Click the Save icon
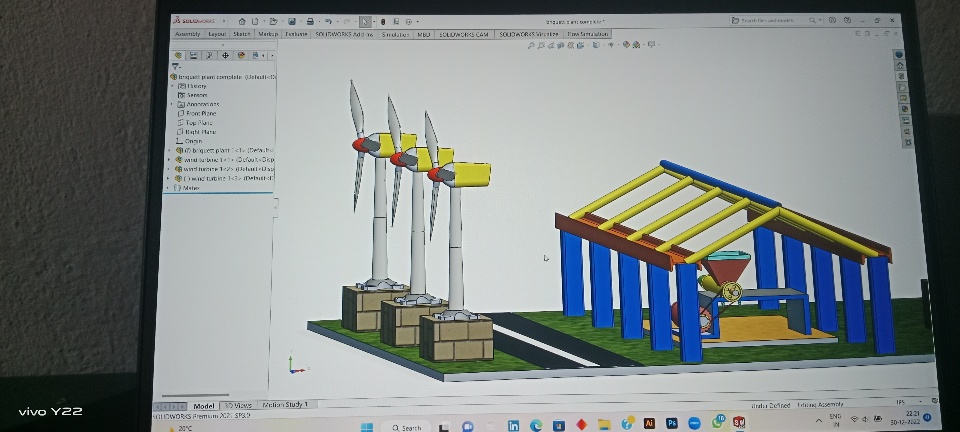This screenshot has width=960, height=432. pyautogui.click(x=292, y=21)
